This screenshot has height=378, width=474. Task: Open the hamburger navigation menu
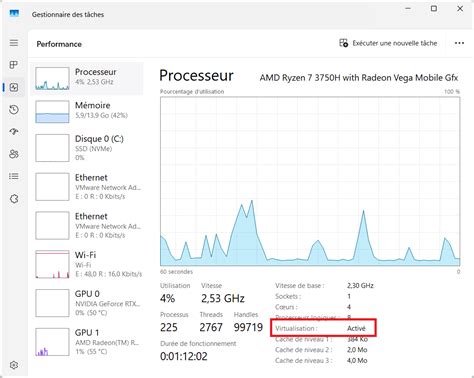pyautogui.click(x=14, y=43)
